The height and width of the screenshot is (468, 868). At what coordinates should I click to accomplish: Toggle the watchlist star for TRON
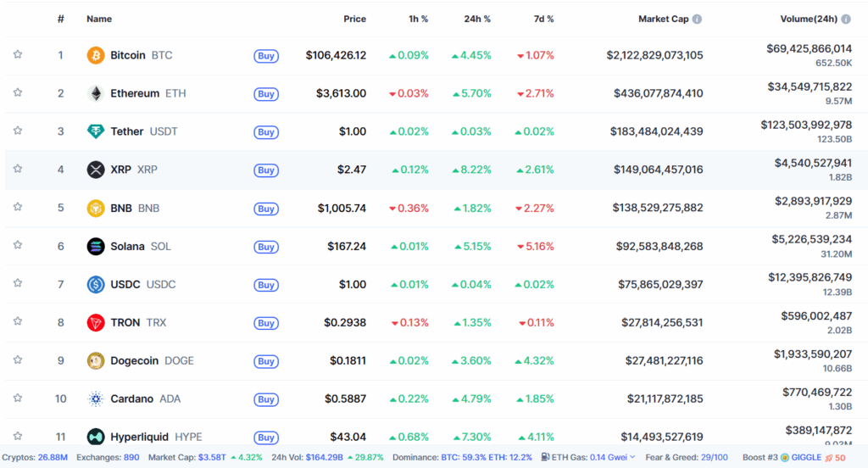[18, 321]
